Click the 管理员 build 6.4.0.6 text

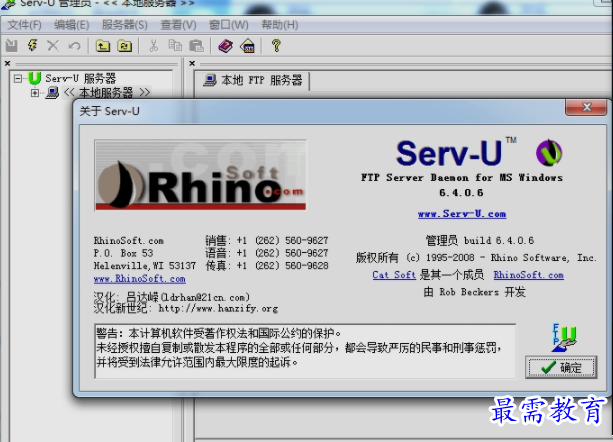pyautogui.click(x=480, y=240)
